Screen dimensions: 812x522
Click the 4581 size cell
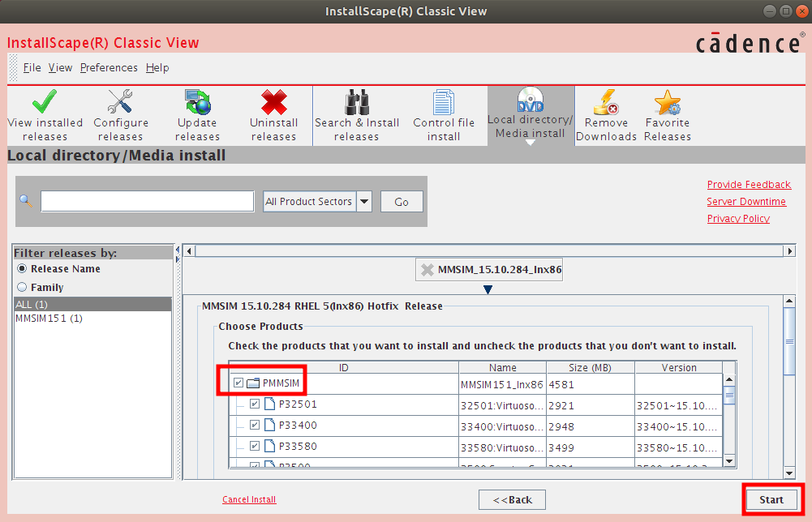591,384
